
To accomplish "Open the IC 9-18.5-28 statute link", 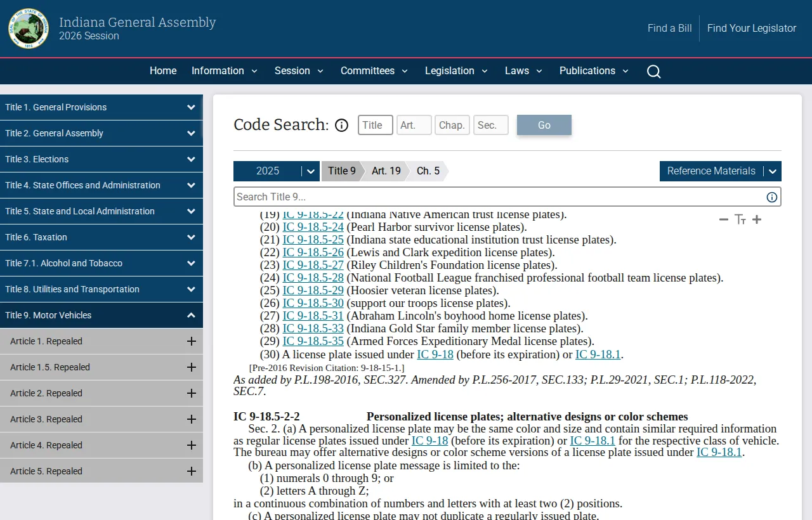I will [313, 278].
